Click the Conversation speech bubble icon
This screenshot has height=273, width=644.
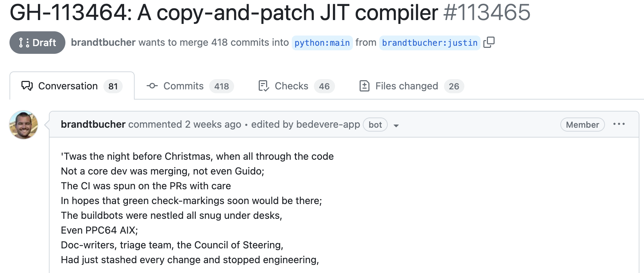click(x=27, y=86)
